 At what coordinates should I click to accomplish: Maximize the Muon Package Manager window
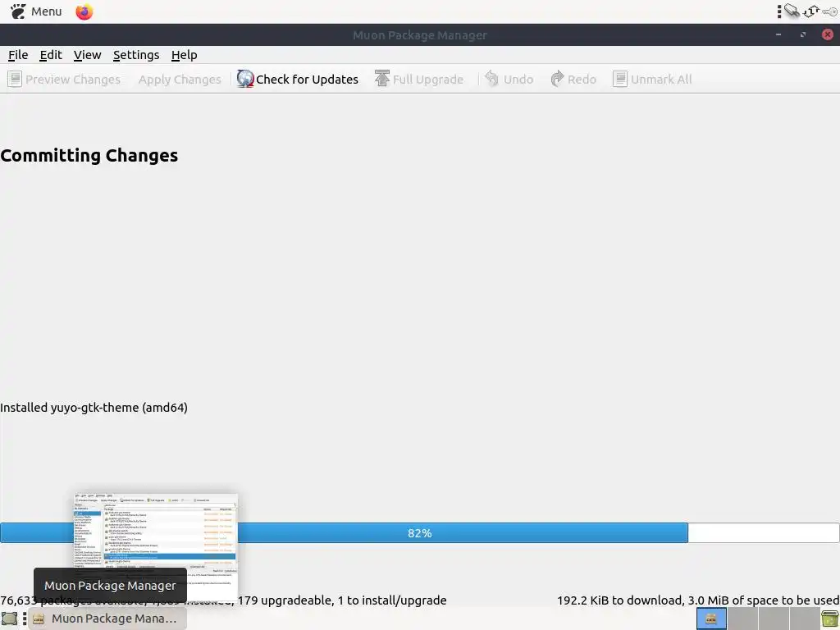tap(803, 34)
